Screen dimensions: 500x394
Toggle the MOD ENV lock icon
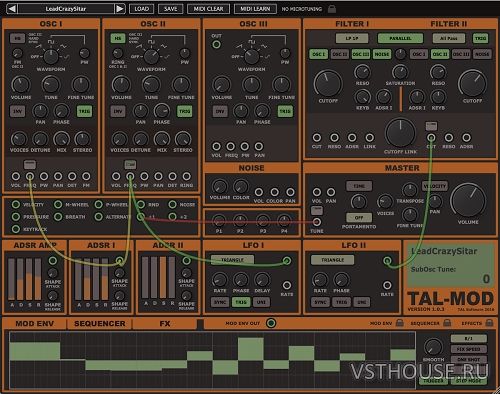point(400,323)
